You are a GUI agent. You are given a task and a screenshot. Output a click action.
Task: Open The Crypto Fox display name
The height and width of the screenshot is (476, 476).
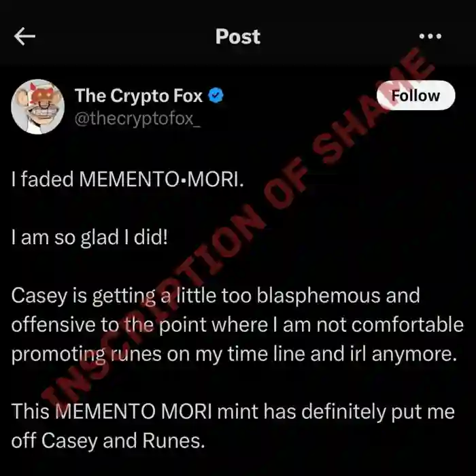coord(139,96)
